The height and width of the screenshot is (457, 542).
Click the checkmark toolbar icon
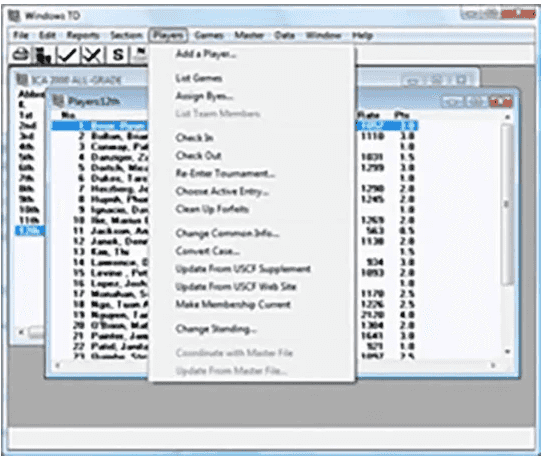[x=67, y=55]
